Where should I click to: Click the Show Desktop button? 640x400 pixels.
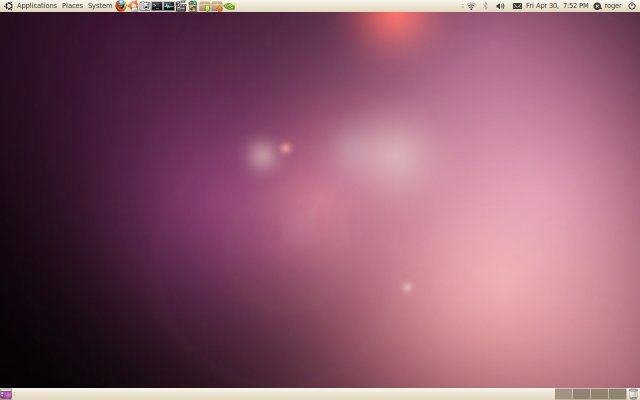tap(6, 394)
